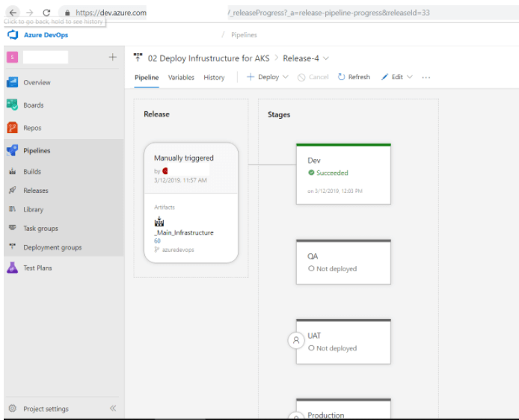The height and width of the screenshot is (420, 519).
Task: Open the QA stage card
Action: coord(343,262)
